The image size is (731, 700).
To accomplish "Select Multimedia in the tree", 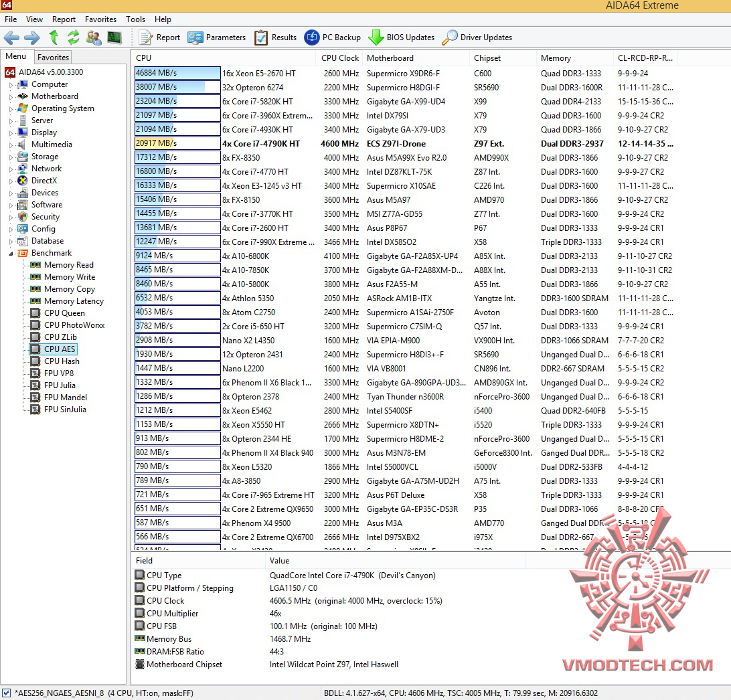I will [52, 145].
